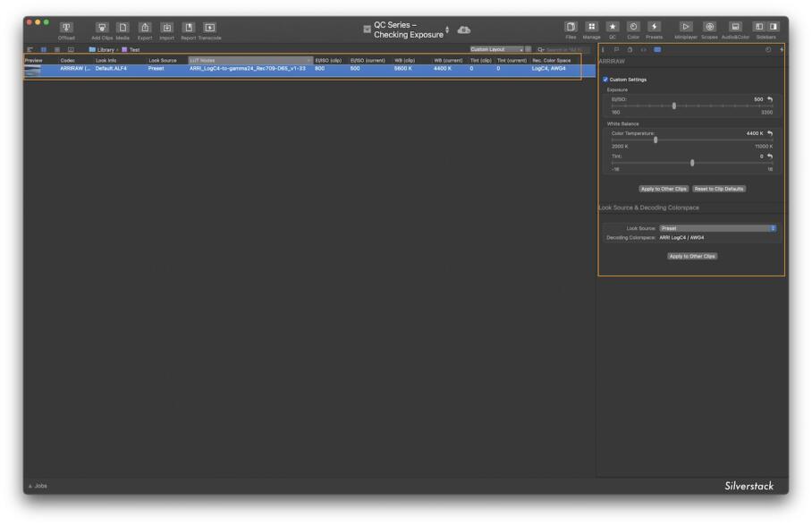Select the preview view mode icon
The height and width of the screenshot is (526, 812).
click(71, 50)
